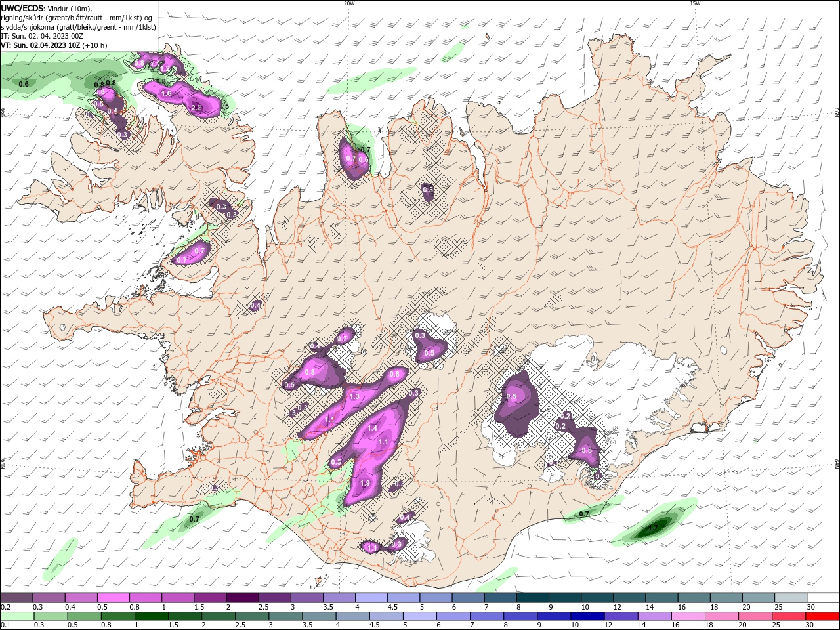Select the 0.5 swatch in rain legend
Image resolution: width=840 pixels, height=630 pixels.
[84, 616]
